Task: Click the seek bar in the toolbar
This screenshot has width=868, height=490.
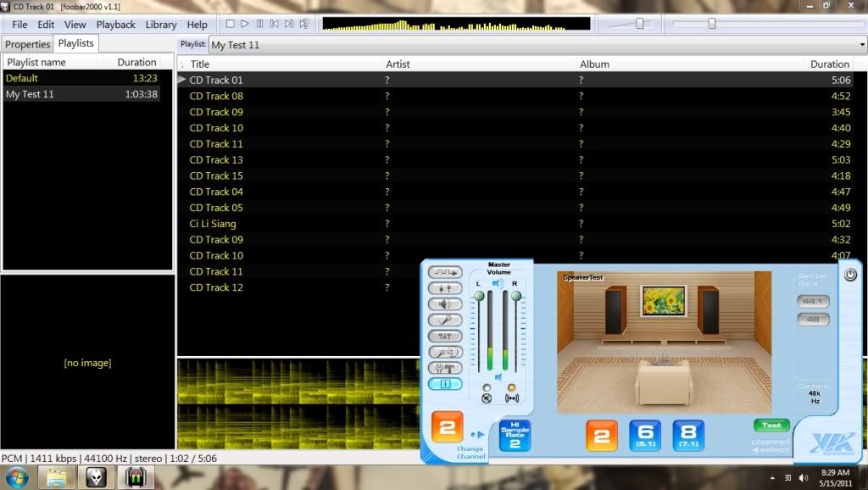Action: click(767, 23)
